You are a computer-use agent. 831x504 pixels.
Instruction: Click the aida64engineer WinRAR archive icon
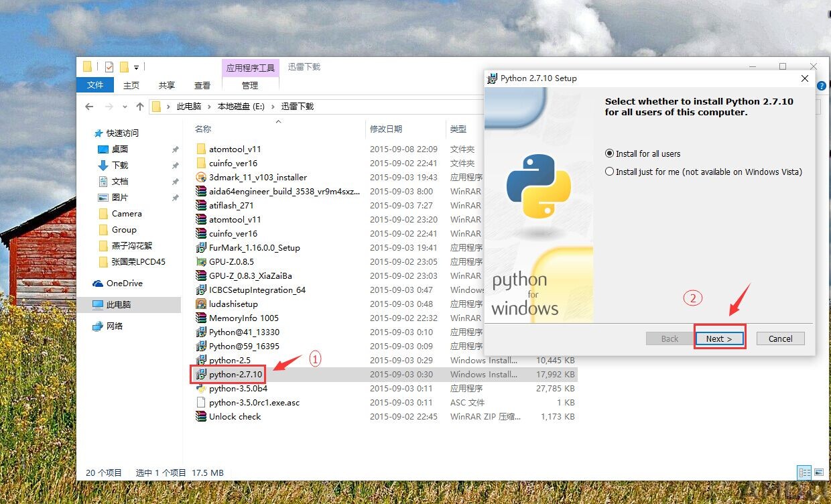tap(201, 191)
